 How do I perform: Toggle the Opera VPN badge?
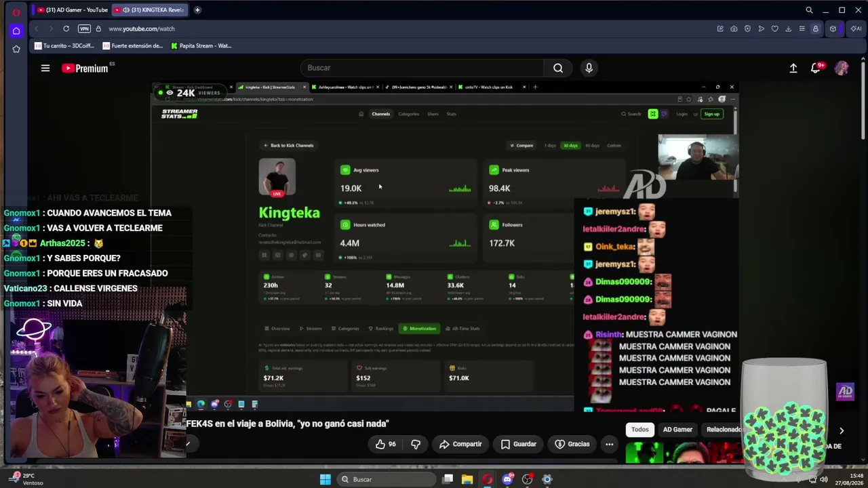84,28
